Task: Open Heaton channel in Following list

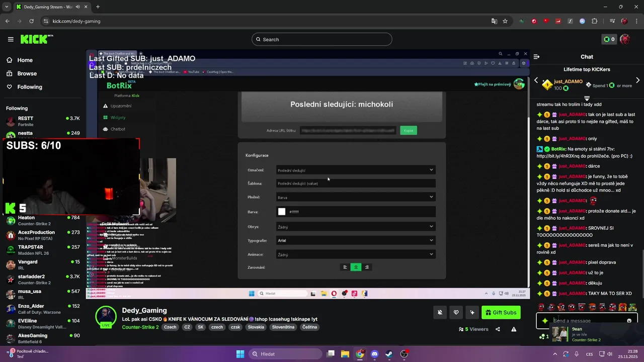Action: 42,221
